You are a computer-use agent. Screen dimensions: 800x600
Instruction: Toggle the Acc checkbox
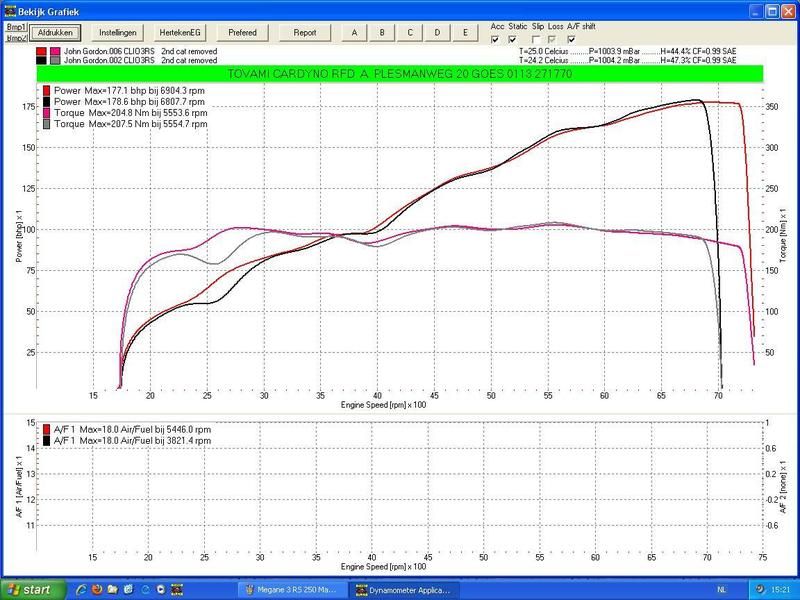(495, 39)
